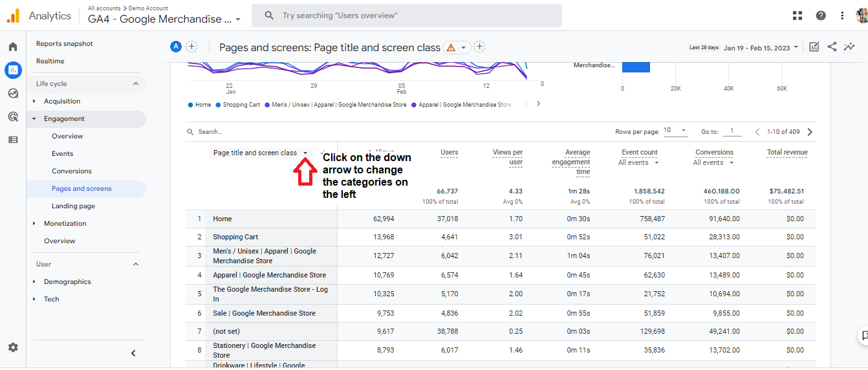The width and height of the screenshot is (868, 370).
Task: Go to next page of table rows
Action: [810, 132]
